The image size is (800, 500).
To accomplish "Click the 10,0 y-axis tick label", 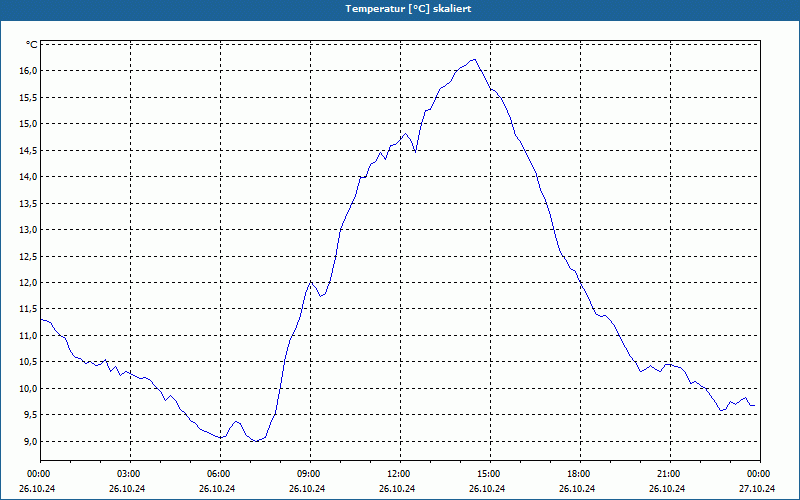I will (x=29, y=389).
